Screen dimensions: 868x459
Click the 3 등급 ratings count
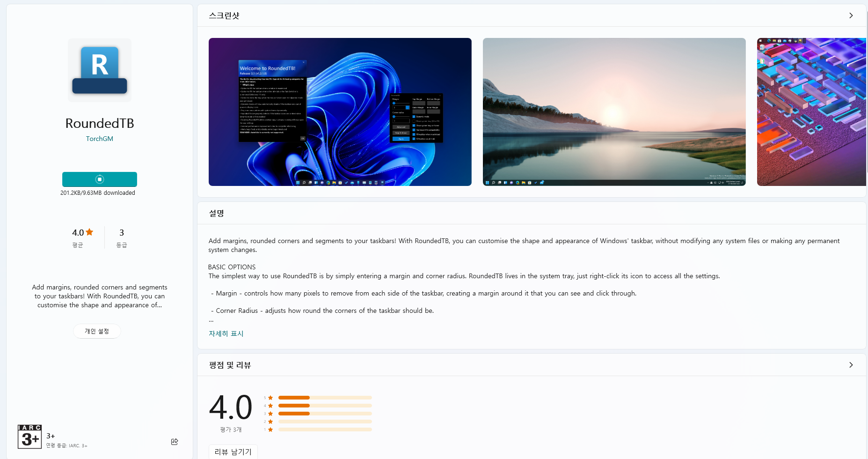point(122,237)
